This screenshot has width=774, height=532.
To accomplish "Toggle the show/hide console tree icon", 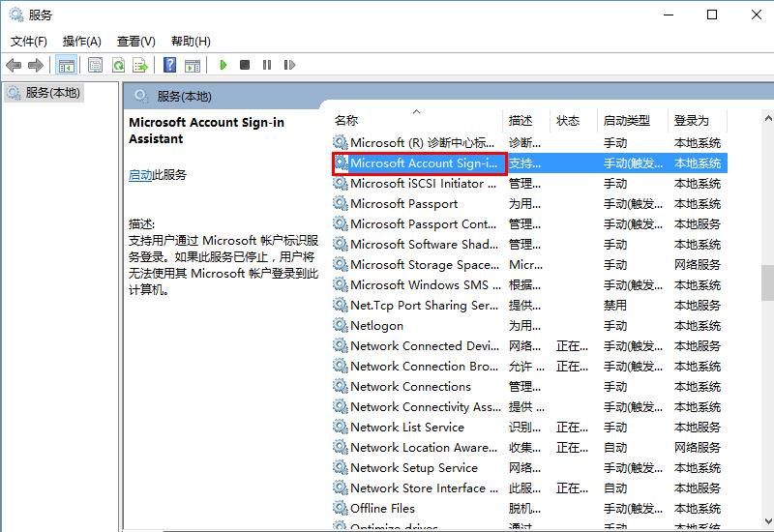I will pyautogui.click(x=66, y=65).
